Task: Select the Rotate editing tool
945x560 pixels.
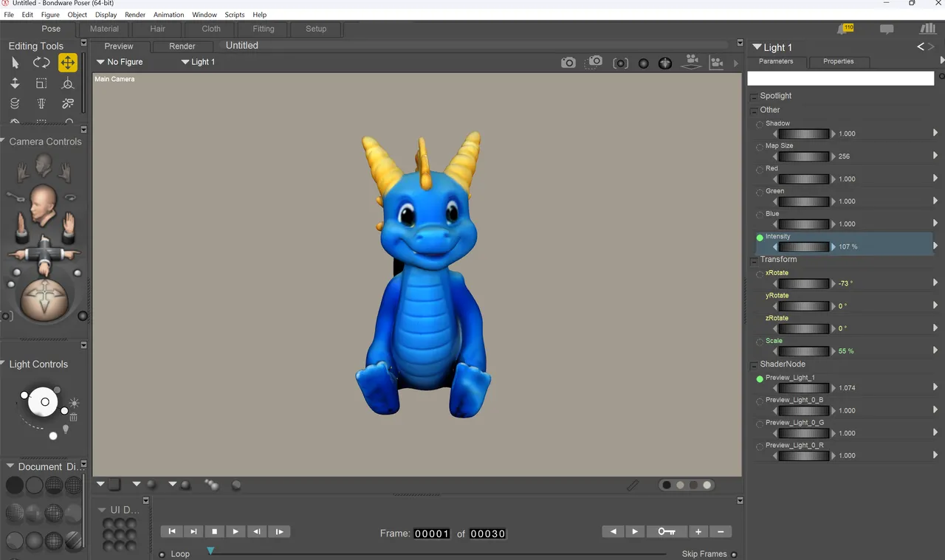Action: coord(41,63)
